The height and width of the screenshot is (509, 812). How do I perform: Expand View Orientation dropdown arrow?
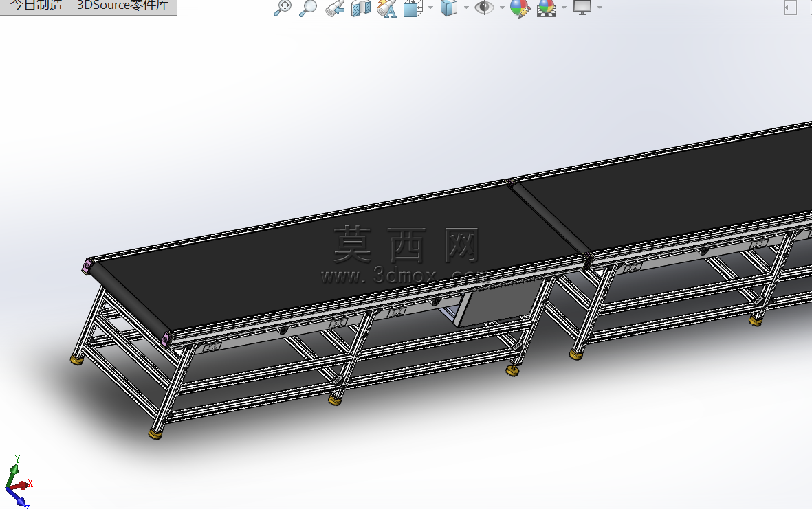[431, 8]
